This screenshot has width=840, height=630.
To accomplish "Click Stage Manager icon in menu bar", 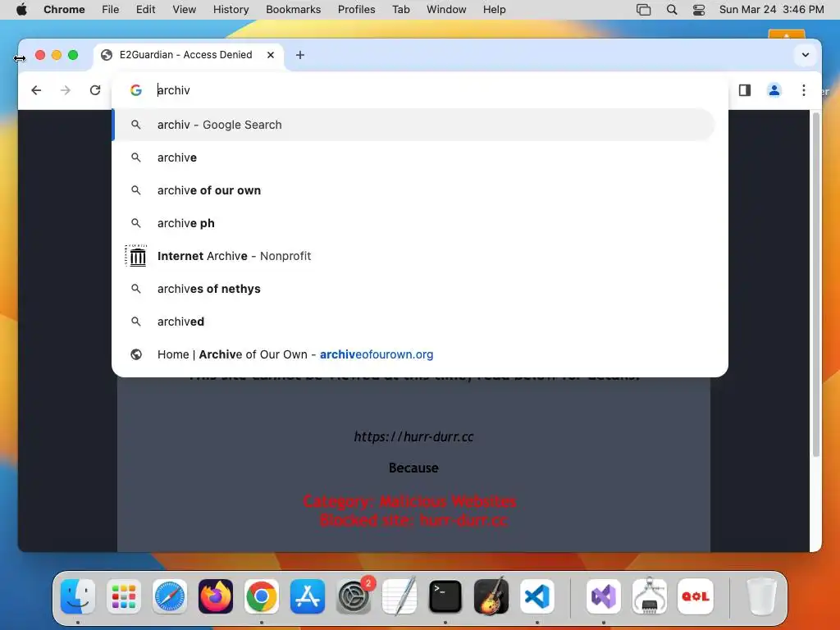I will 643,10.
